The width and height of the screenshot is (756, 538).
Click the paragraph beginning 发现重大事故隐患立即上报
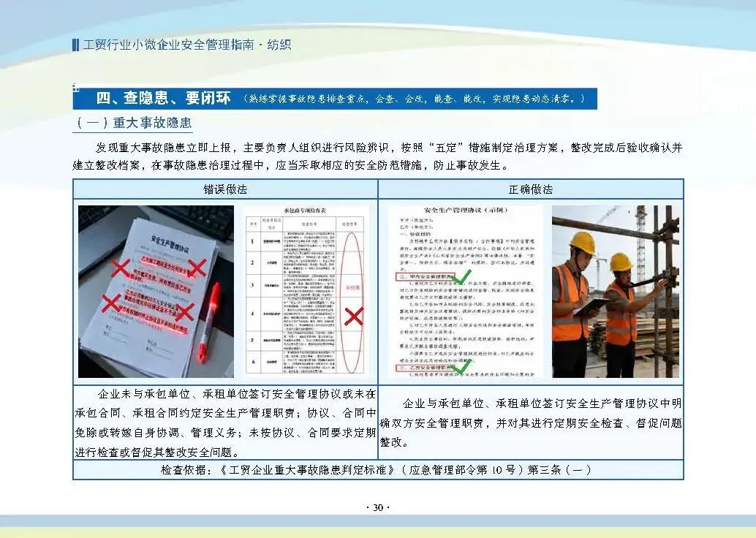tap(377, 156)
